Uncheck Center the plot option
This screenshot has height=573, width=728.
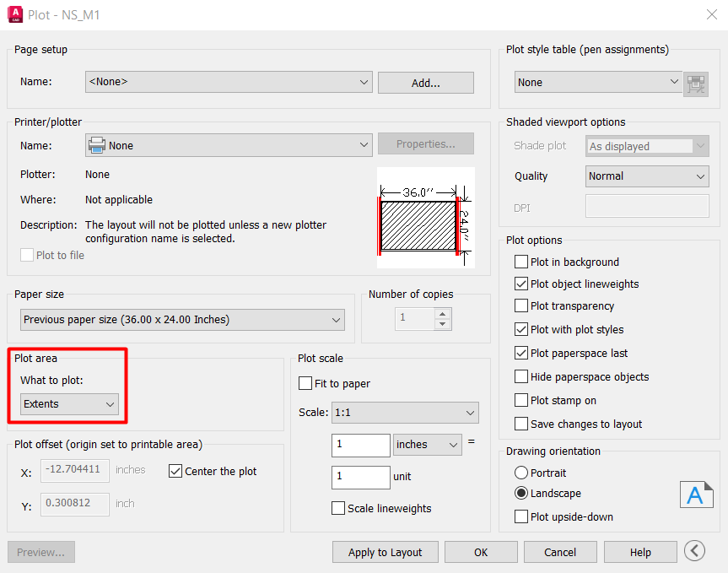click(175, 472)
